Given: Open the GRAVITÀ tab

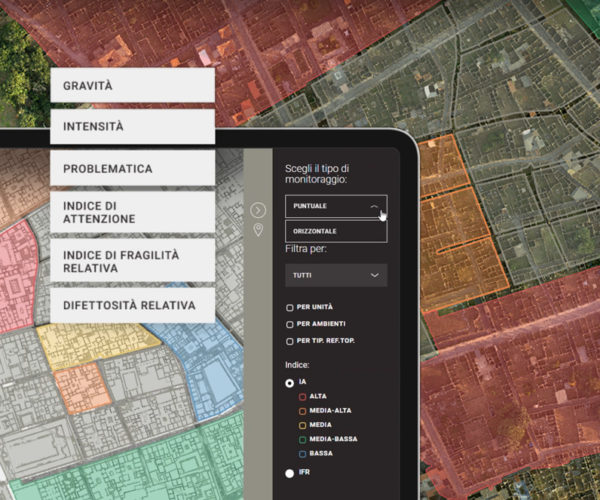Looking at the screenshot, I should (132, 86).
